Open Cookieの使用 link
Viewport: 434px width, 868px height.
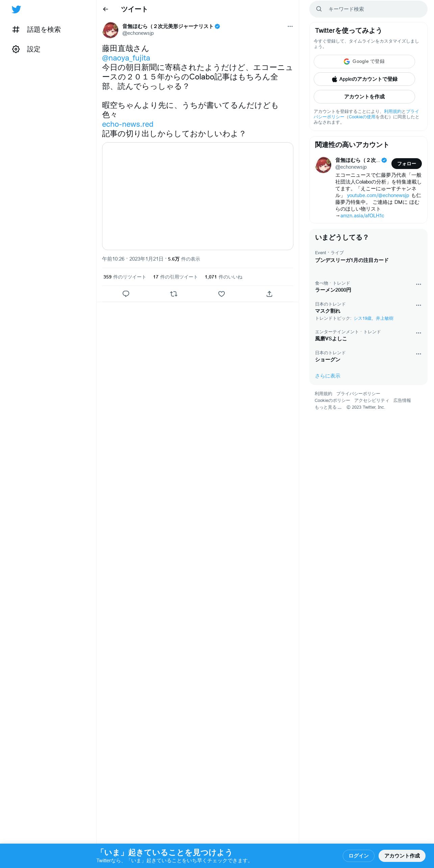[362, 117]
